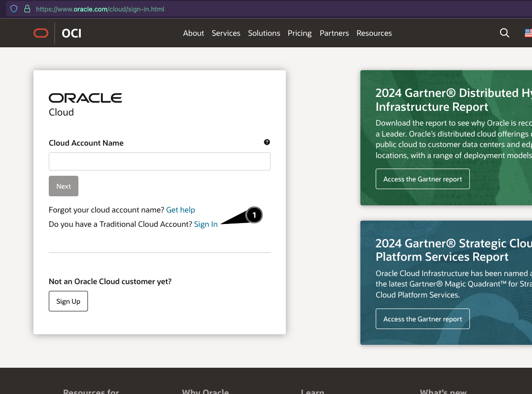532x394 pixels.
Task: Click the "Not an Oracle Cloud customer yet?" text
Action: click(110, 281)
